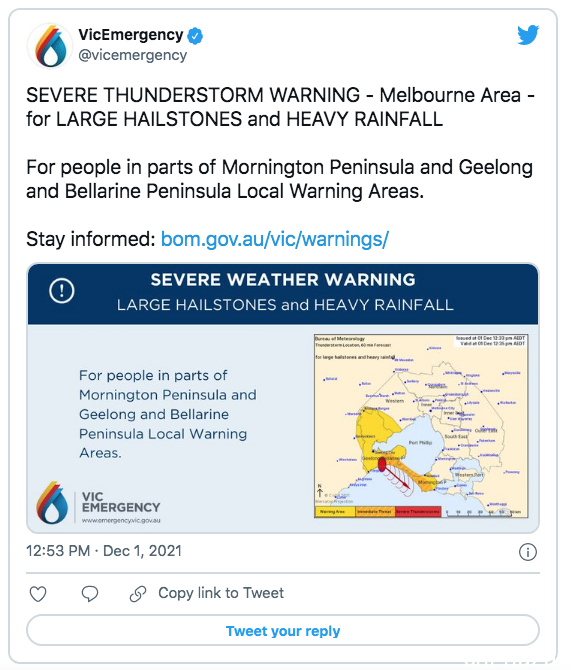Click the blue verified badge
574x670 pixels.
pos(195,36)
